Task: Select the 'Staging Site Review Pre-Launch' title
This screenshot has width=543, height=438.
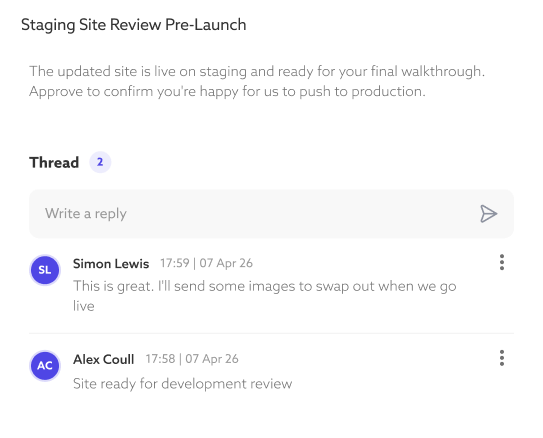Action: tap(134, 25)
